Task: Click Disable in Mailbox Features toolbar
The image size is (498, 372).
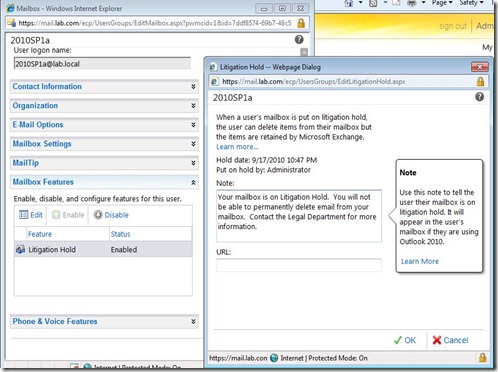Action: click(111, 215)
